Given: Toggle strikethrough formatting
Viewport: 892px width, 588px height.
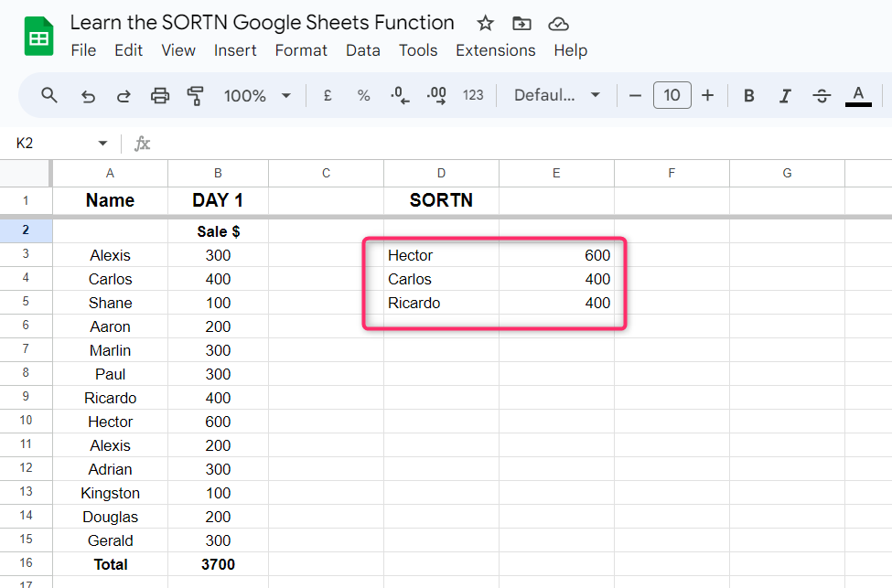Looking at the screenshot, I should click(822, 95).
